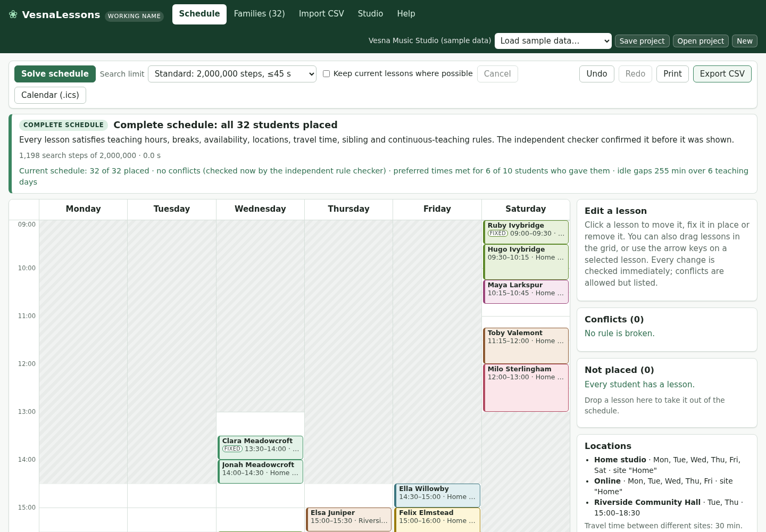Screen dimensions: 766x532
Task: Select Jonah Meadowcroft's lesson block
Action: point(260,471)
